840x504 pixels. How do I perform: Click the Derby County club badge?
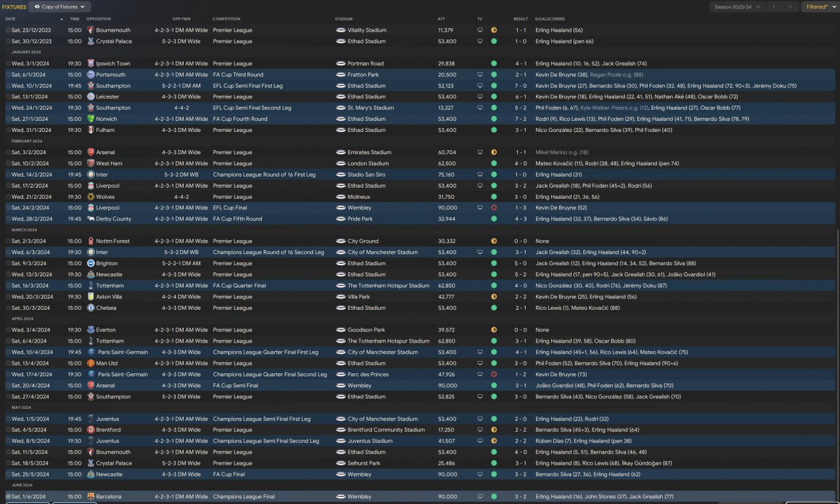pyautogui.click(x=91, y=219)
